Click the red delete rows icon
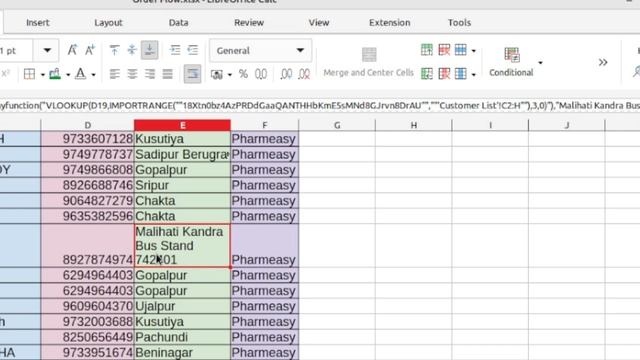This screenshot has width=640, height=360. click(444, 50)
